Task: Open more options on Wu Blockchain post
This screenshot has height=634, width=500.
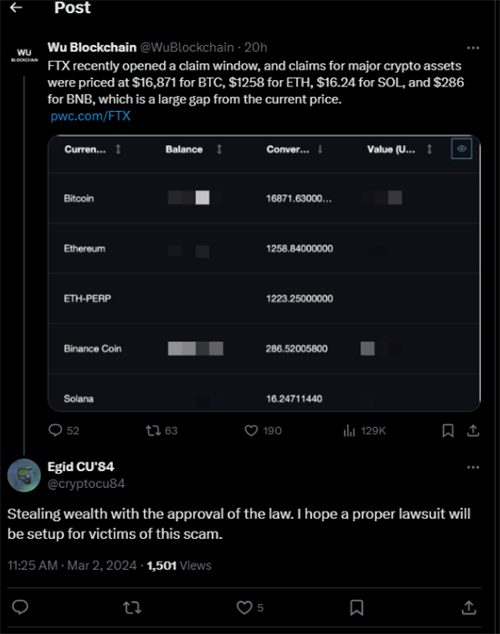Action: tap(473, 48)
